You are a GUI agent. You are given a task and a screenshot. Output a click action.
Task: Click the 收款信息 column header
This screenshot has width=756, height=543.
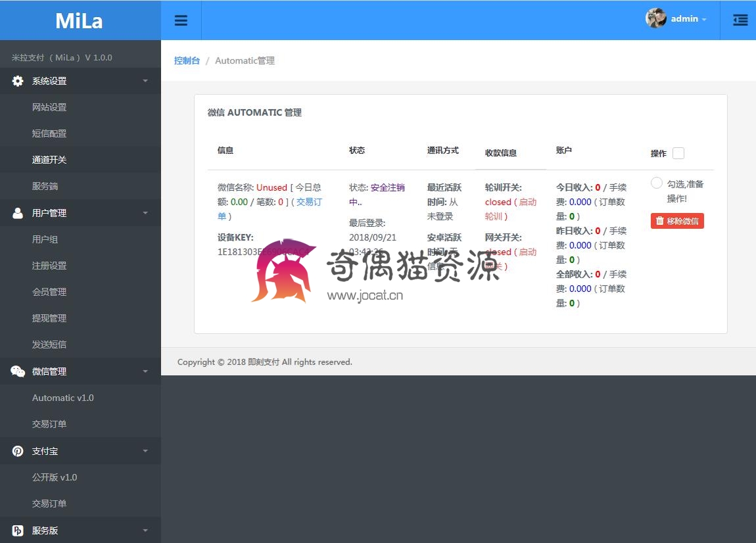coord(500,153)
